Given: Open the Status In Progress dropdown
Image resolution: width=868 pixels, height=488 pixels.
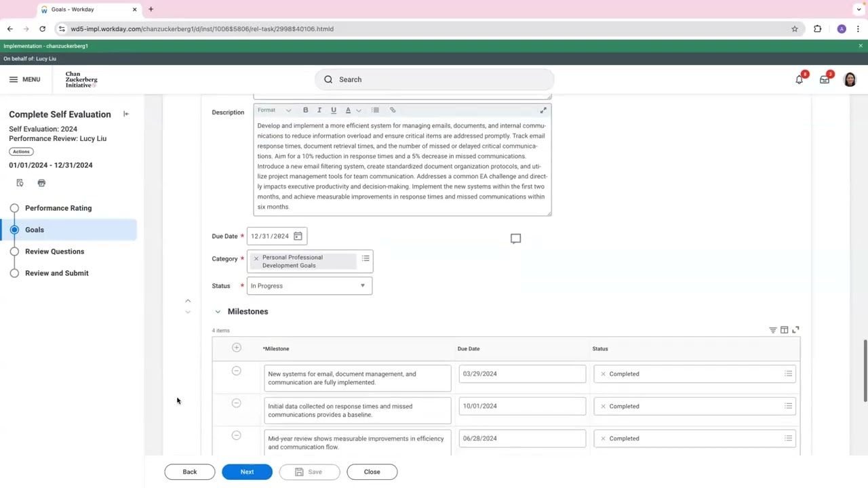Looking at the screenshot, I should pyautogui.click(x=309, y=286).
